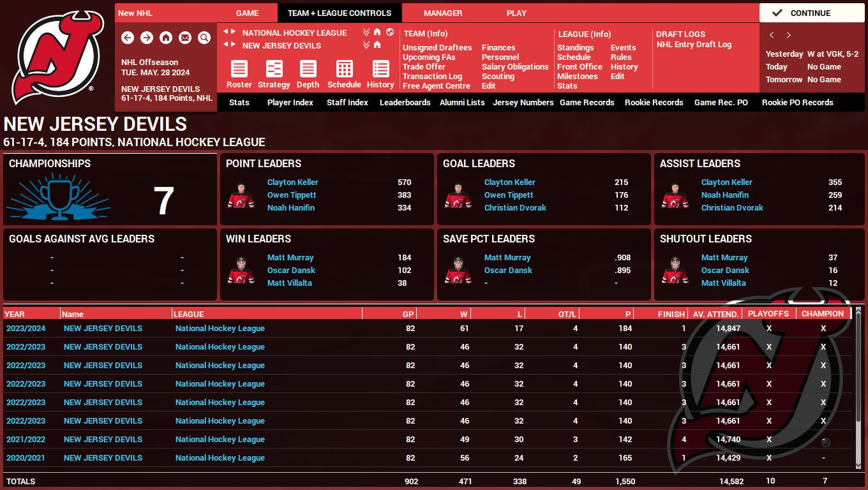Open the Free Agent Centre link

[437, 85]
